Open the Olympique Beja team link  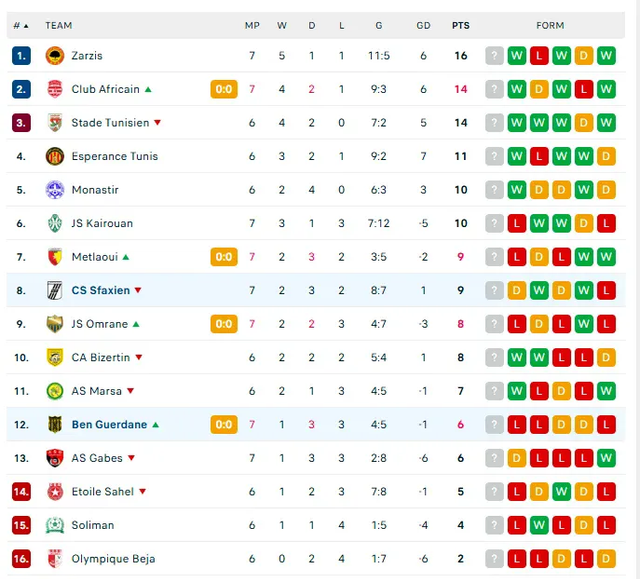113,559
